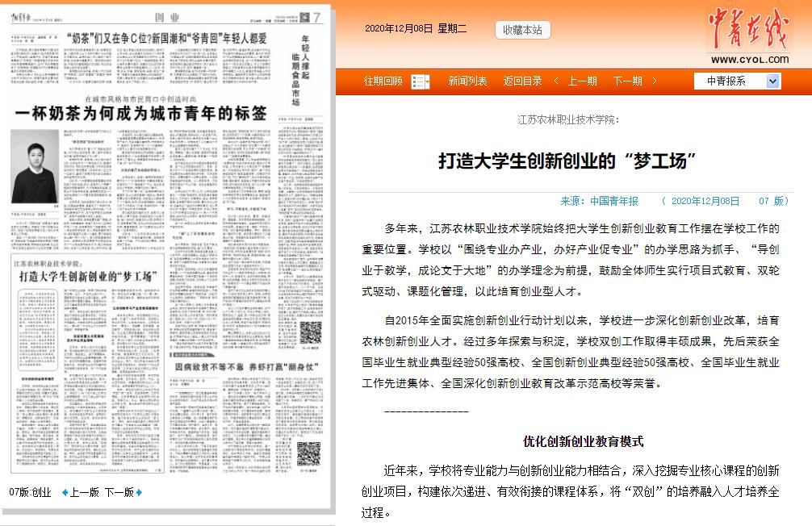Image resolution: width=812 pixels, height=526 pixels.
Task: Click the blue left arrow beside 上一版
Action: pos(65,492)
